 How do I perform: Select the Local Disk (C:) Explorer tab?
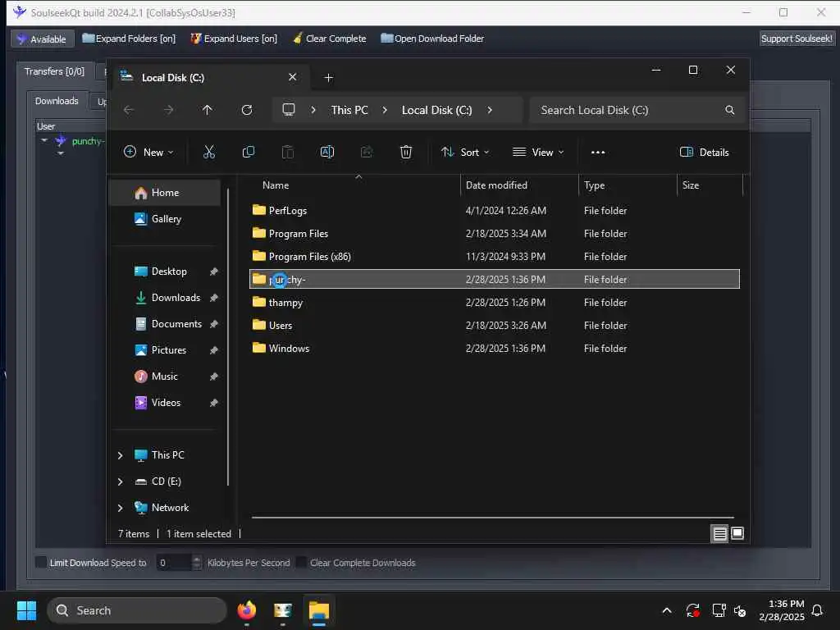click(x=211, y=78)
